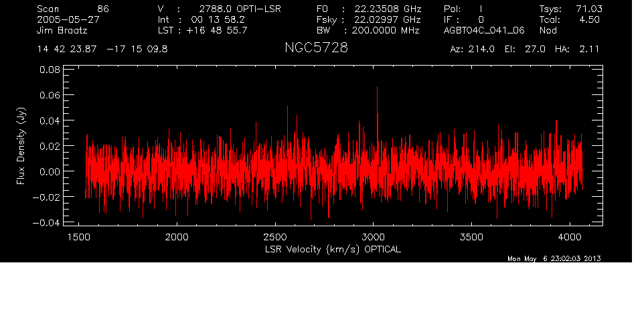Click the Nod procedure label
The width and height of the screenshot is (644, 328).
548,30
